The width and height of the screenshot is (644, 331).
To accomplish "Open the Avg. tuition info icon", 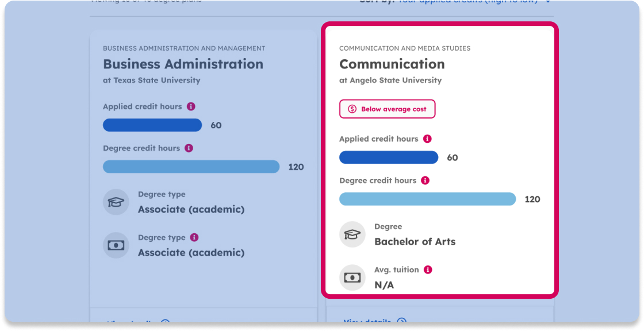I will [x=428, y=269].
